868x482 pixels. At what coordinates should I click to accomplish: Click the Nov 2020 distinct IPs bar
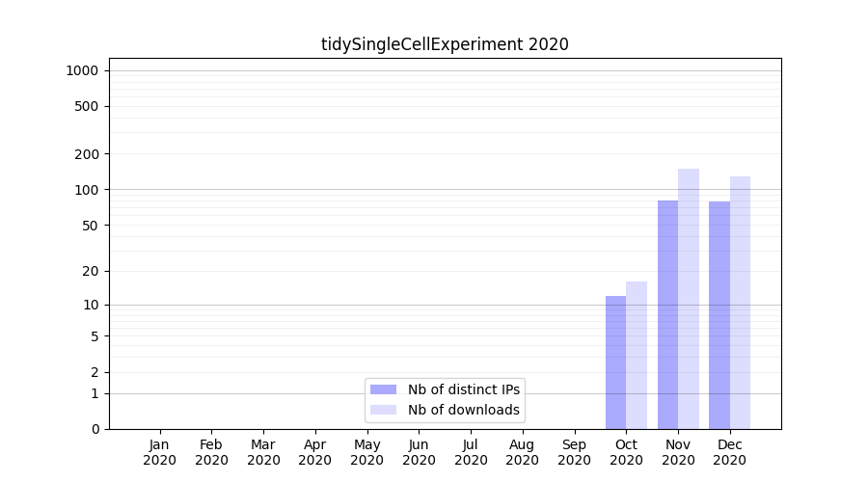click(667, 315)
